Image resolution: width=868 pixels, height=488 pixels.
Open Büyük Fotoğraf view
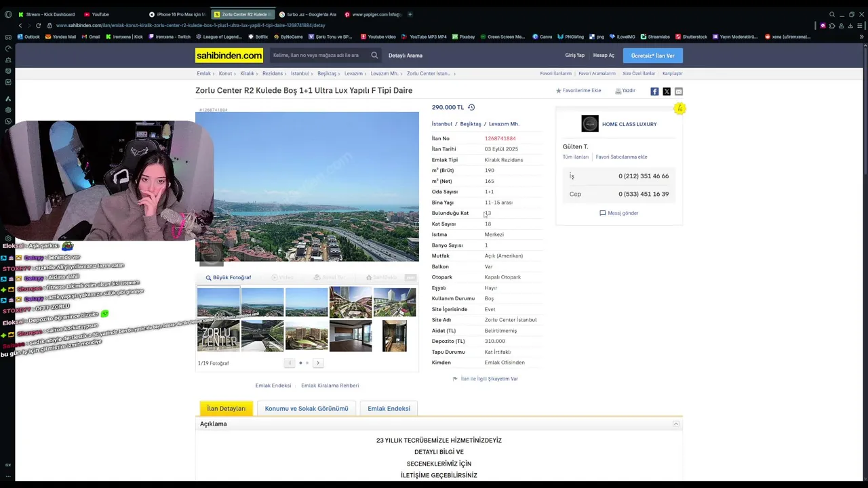(229, 277)
